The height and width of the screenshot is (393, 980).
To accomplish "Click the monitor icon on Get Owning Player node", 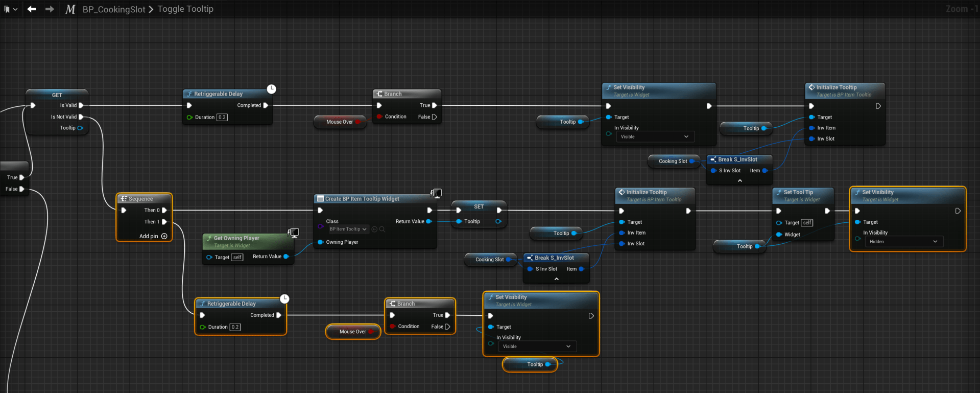I will [x=294, y=233].
